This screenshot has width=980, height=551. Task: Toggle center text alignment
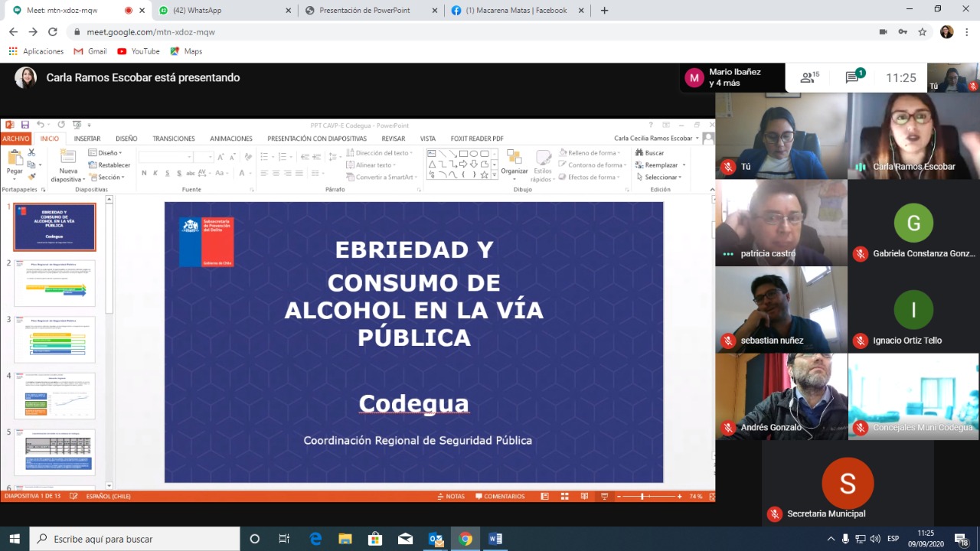(x=276, y=174)
